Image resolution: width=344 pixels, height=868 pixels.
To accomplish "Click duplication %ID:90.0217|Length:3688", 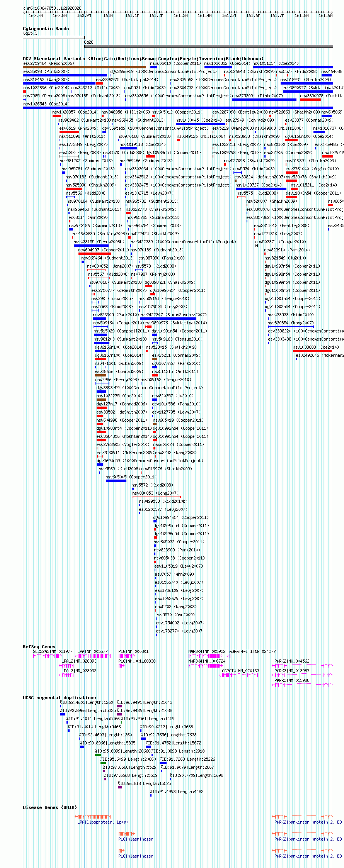I will pos(166,727).
